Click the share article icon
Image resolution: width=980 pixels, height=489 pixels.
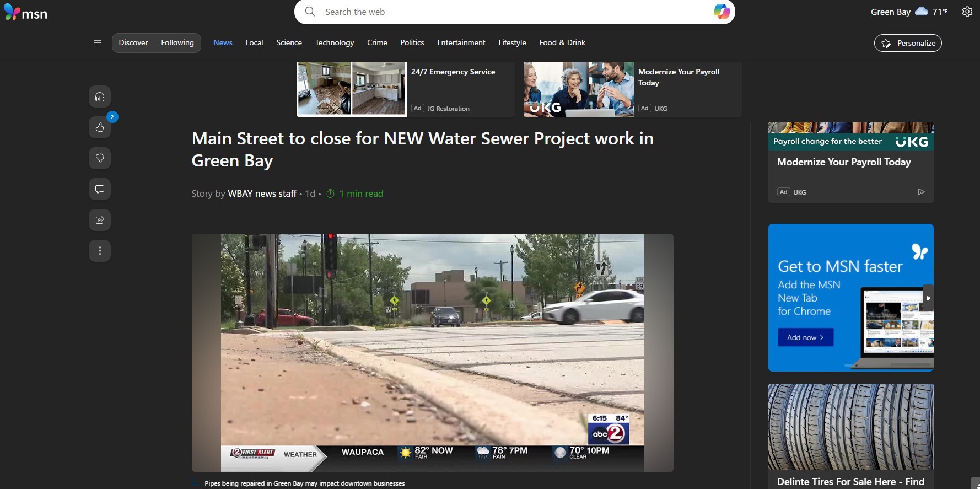click(x=100, y=221)
